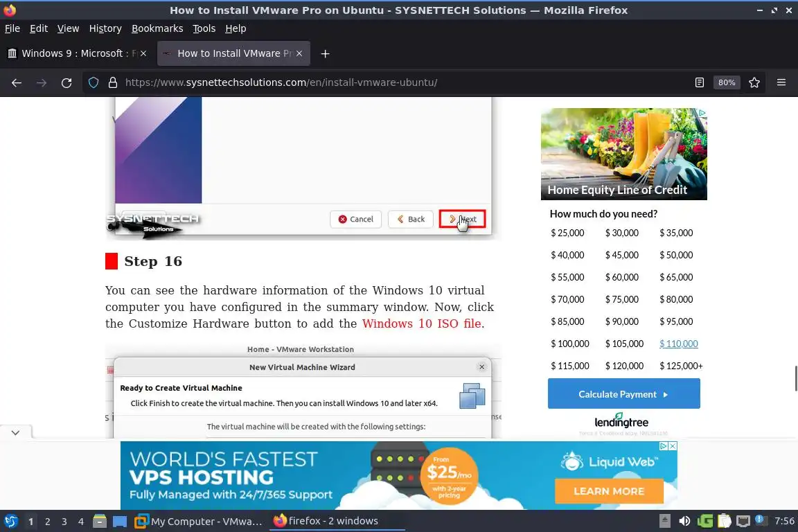
Task: Open the Bookmarks menu
Action: 157,28
